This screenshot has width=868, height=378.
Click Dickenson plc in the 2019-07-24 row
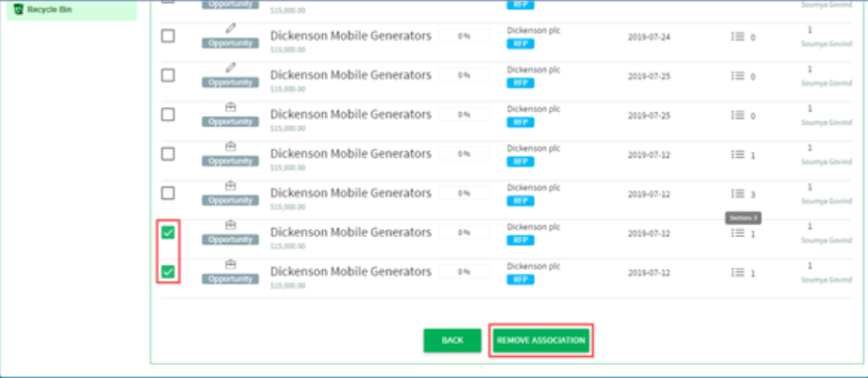click(x=534, y=31)
